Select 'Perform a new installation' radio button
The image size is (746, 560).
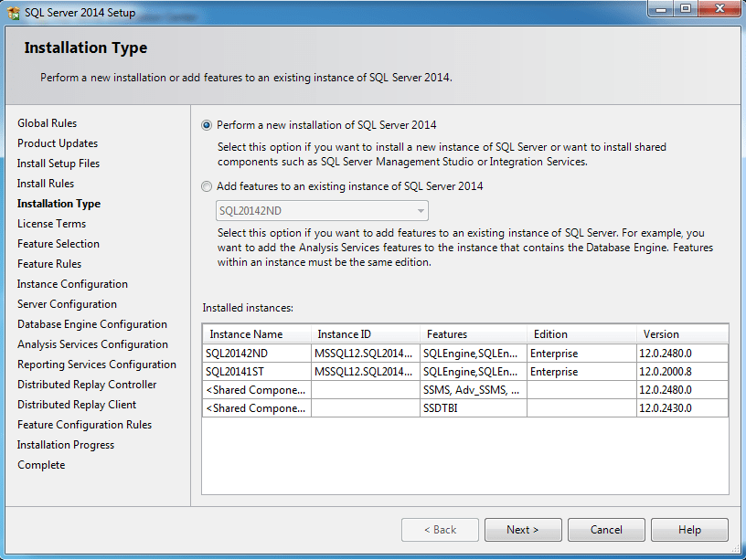(x=207, y=125)
